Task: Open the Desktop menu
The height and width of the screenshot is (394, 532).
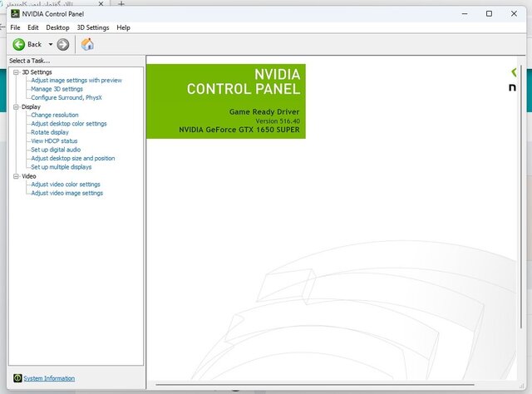Action: 57,27
